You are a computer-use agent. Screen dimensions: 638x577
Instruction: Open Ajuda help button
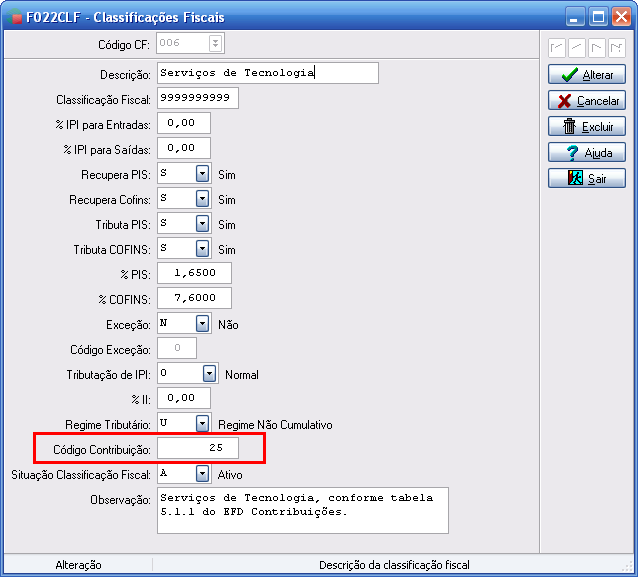click(x=587, y=153)
